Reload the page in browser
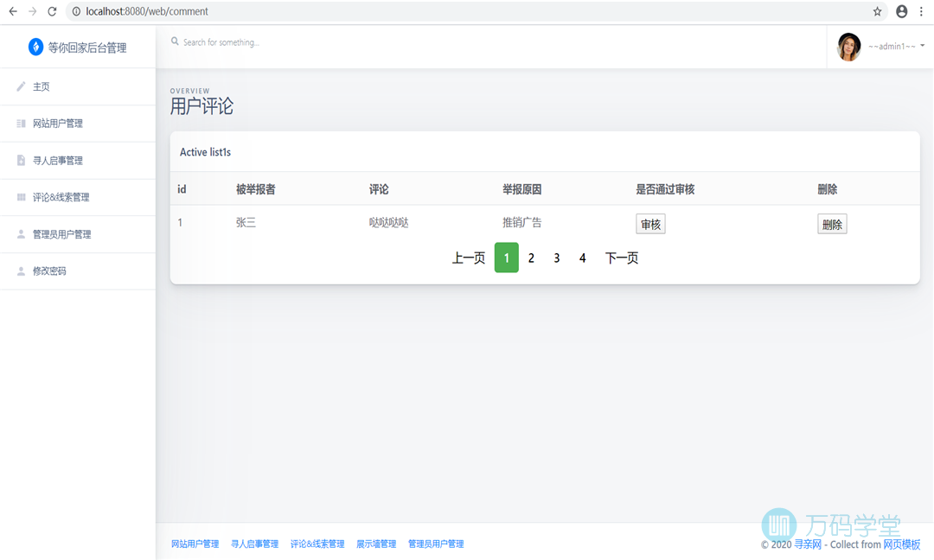 tap(52, 12)
